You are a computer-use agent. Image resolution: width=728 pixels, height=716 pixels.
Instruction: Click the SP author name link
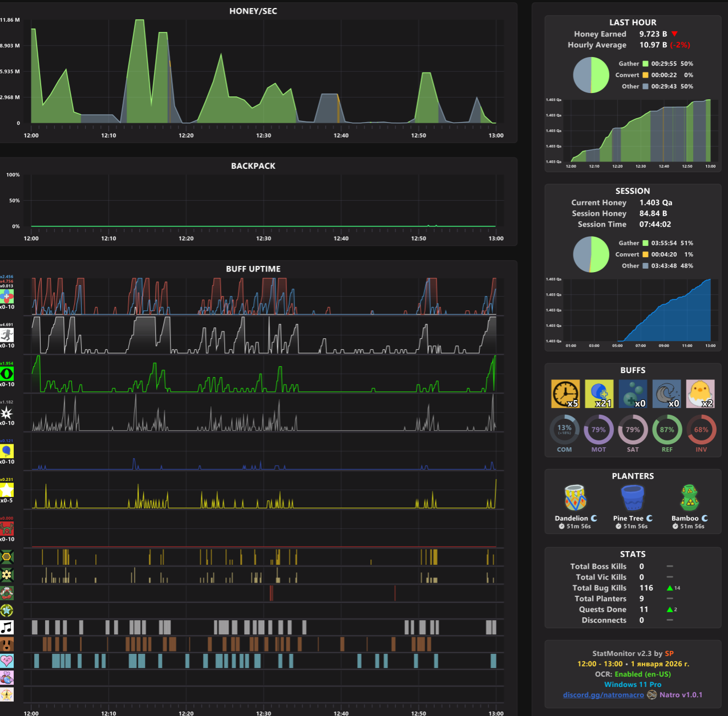669,654
